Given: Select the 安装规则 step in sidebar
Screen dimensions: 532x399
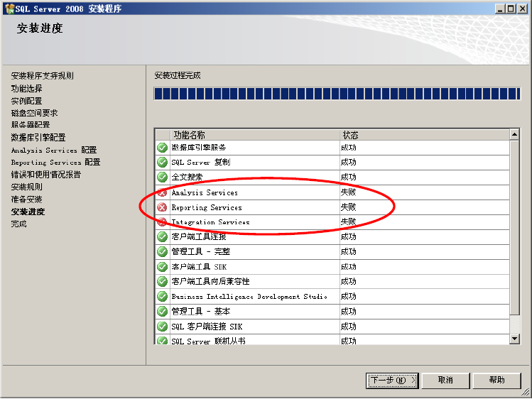Looking at the screenshot, I should tap(26, 187).
